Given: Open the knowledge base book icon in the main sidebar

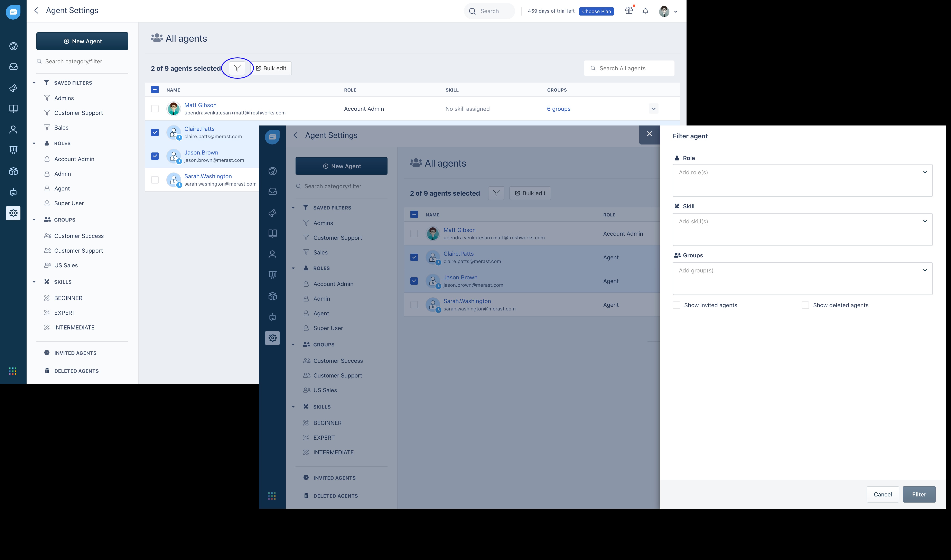Looking at the screenshot, I should (x=13, y=109).
